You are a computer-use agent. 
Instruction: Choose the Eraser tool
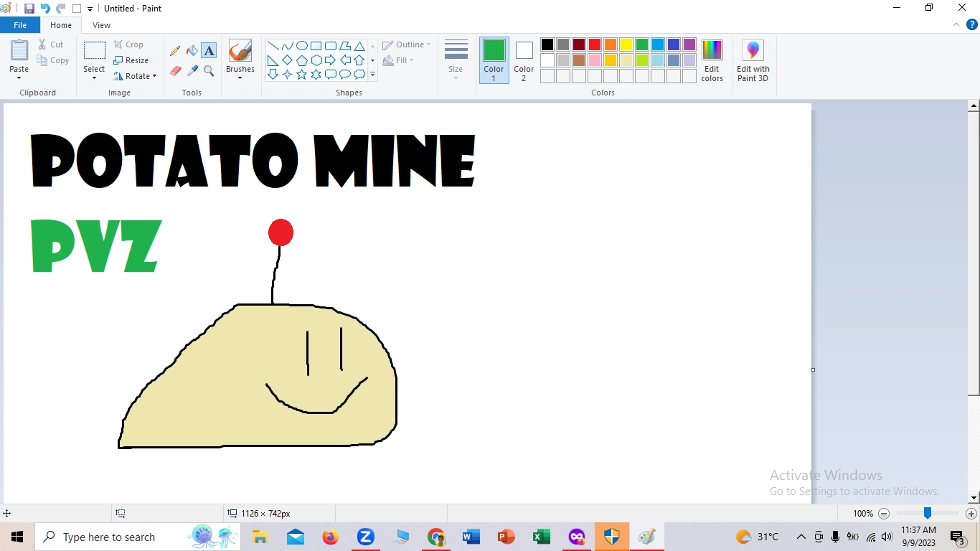coord(175,71)
